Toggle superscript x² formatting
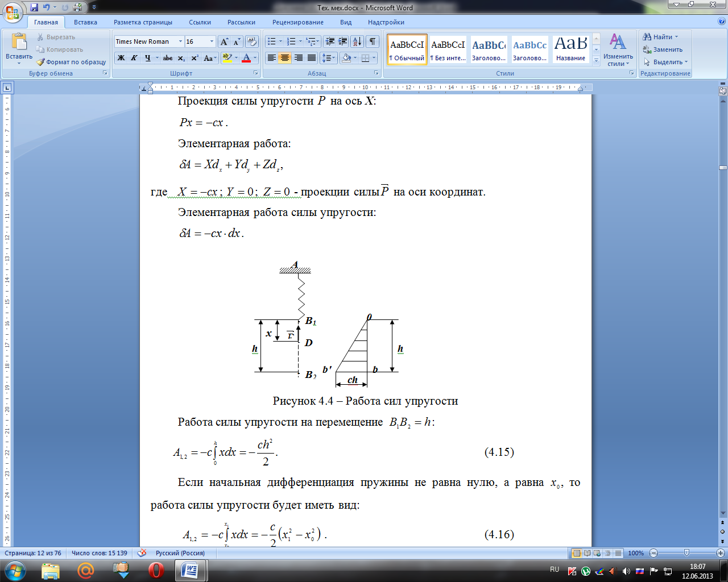 tap(195, 58)
